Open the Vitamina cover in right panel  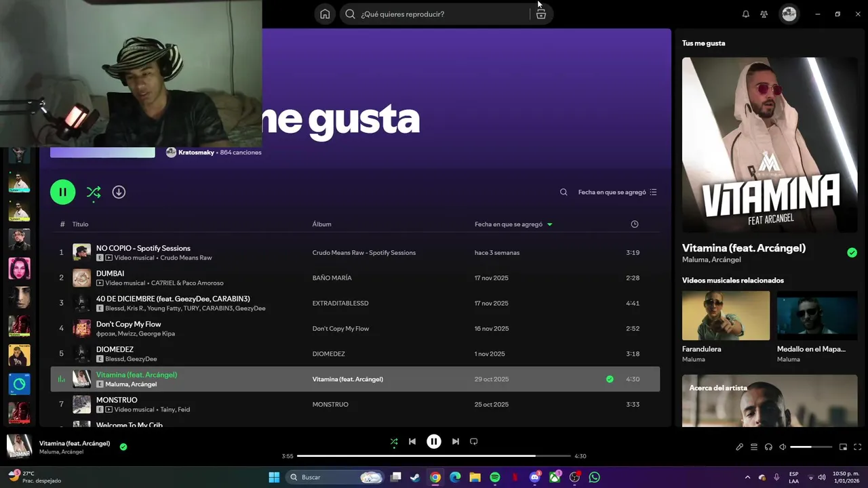(770, 144)
